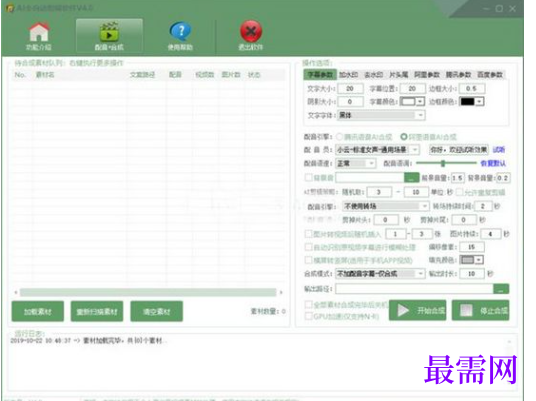Click the 文字大小 input field
This screenshot has height=401, width=536.
coord(350,89)
